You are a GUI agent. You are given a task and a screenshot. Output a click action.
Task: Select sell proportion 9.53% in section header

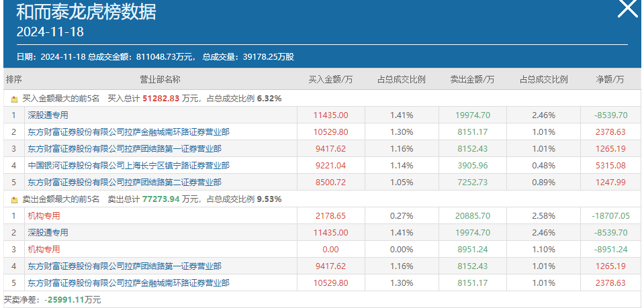pyautogui.click(x=269, y=199)
